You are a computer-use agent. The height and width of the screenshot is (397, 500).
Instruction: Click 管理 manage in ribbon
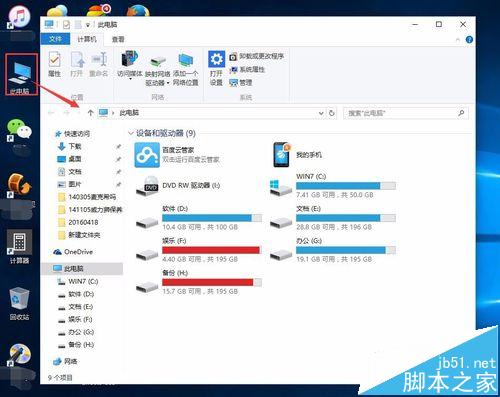click(x=241, y=82)
